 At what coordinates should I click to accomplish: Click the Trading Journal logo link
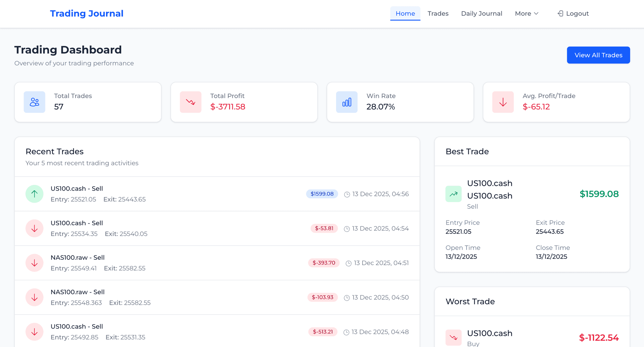point(87,13)
